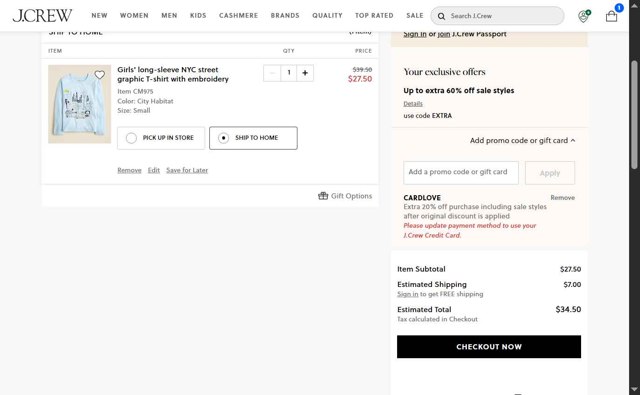This screenshot has width=640, height=395.
Task: Open the CASHMERE menu
Action: [x=238, y=16]
